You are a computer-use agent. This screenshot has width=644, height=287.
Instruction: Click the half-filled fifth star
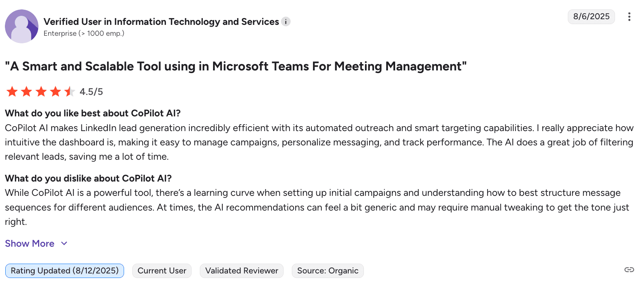70,92
